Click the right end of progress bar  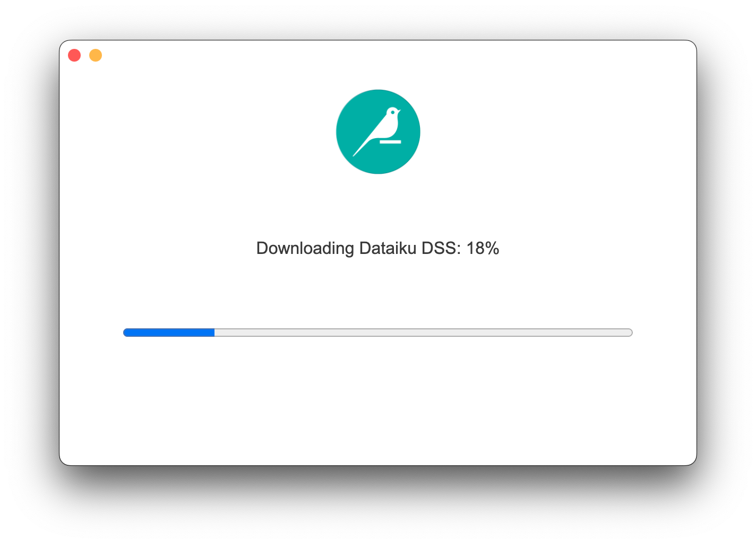click(x=630, y=333)
